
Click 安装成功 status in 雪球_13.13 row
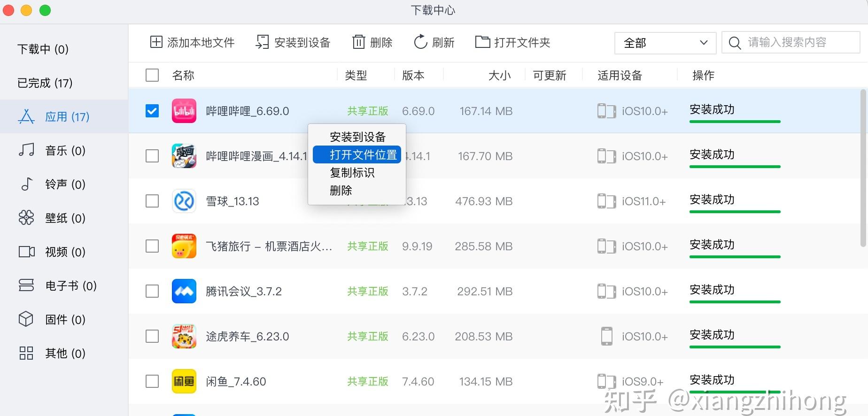pos(712,200)
